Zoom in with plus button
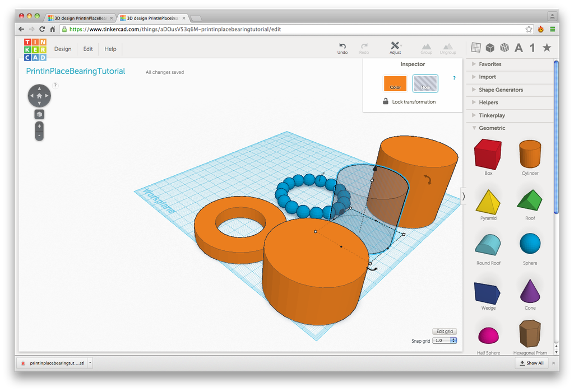The width and height of the screenshot is (574, 392). pyautogui.click(x=39, y=126)
